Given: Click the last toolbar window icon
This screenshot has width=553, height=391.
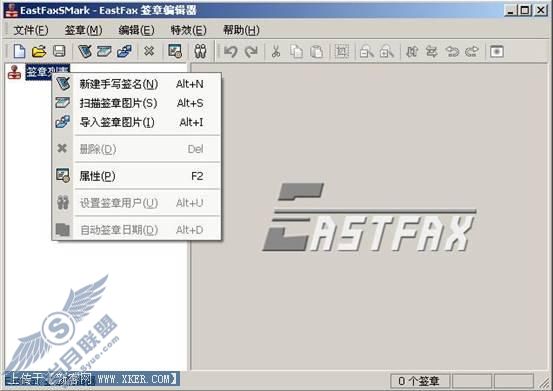Looking at the screenshot, I should [497, 52].
